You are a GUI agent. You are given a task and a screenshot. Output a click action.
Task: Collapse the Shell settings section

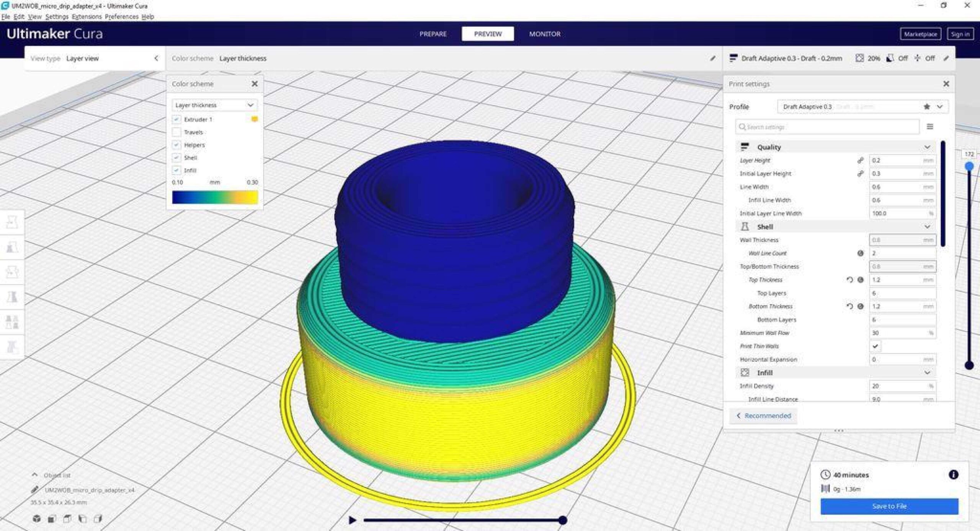click(x=927, y=227)
